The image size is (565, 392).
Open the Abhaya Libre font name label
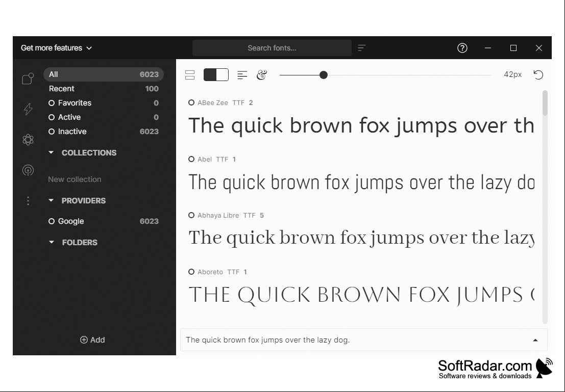click(x=218, y=215)
